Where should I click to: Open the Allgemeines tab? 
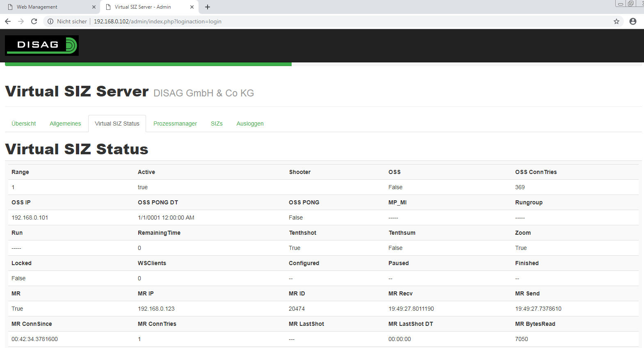point(65,124)
